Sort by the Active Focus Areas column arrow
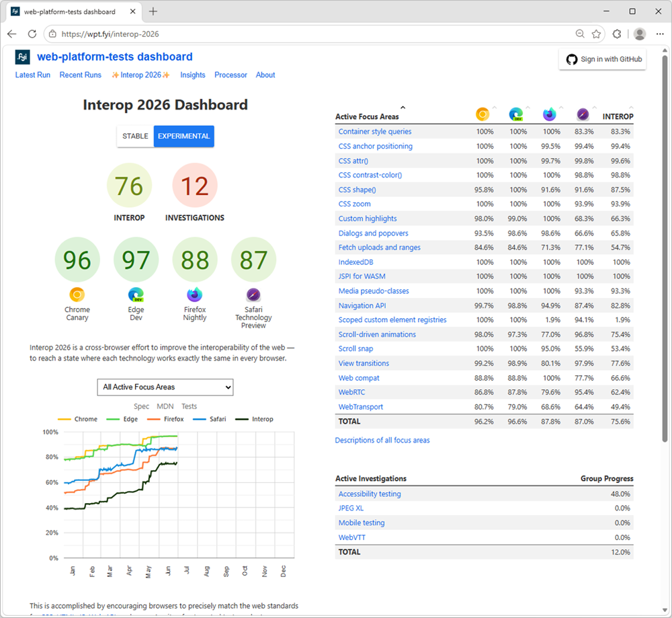672x618 pixels. tap(403, 107)
